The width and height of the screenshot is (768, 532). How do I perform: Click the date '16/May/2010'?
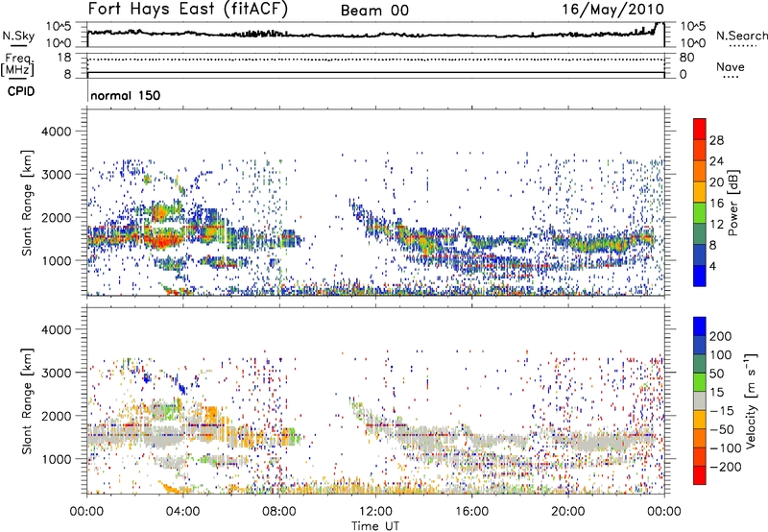(x=612, y=9)
